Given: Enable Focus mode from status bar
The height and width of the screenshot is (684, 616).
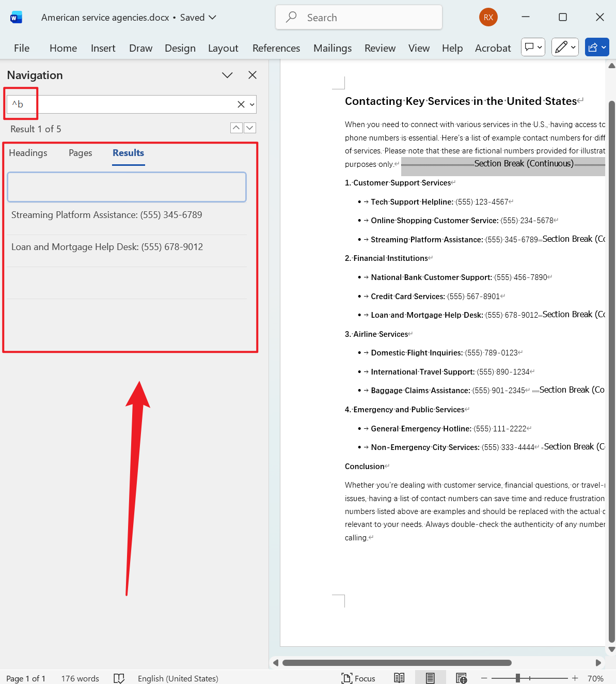Looking at the screenshot, I should pos(358,678).
